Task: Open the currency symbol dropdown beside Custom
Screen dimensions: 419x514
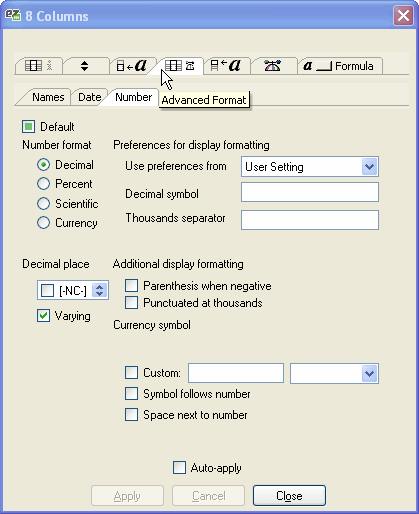Action: pos(369,373)
